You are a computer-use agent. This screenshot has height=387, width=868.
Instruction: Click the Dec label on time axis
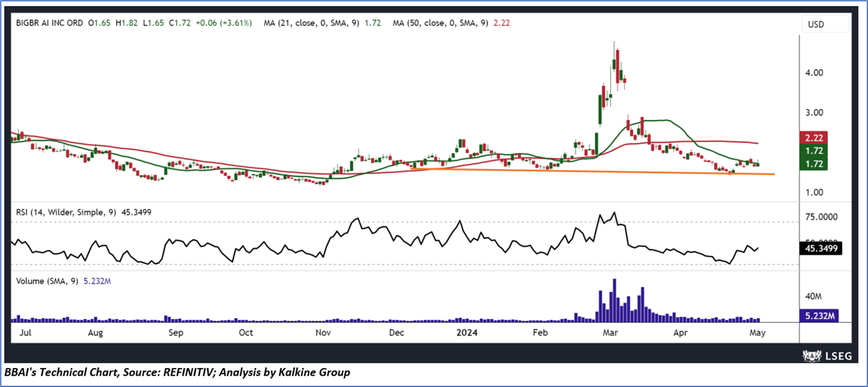pyautogui.click(x=397, y=333)
